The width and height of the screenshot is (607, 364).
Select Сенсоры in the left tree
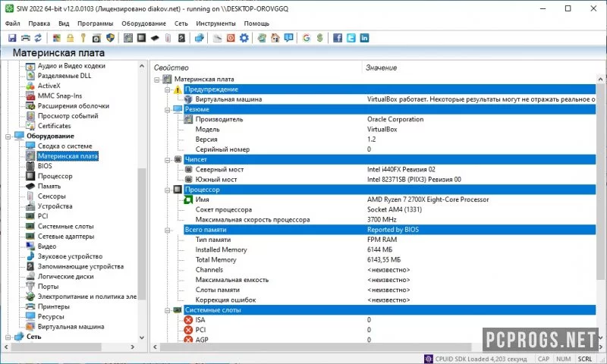click(x=52, y=196)
